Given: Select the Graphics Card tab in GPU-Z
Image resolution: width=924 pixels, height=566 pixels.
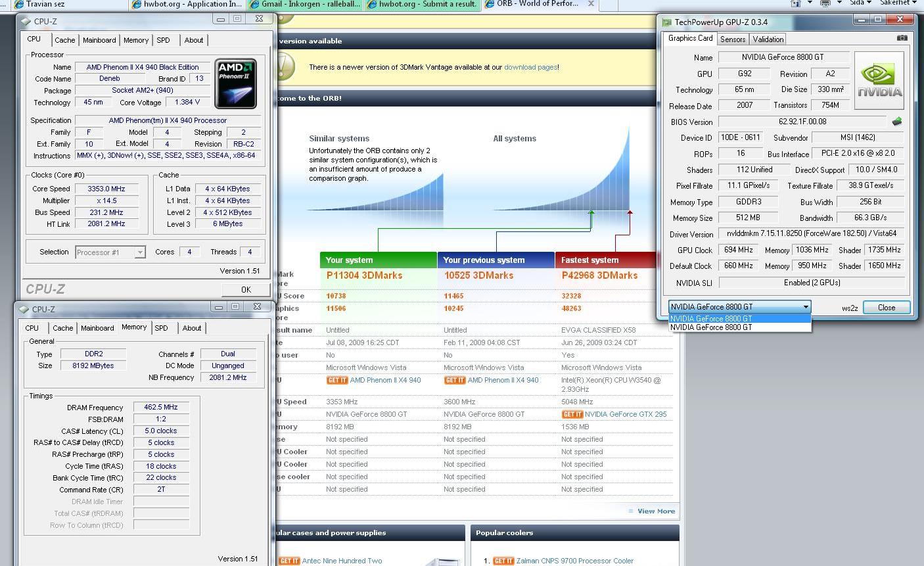Looking at the screenshot, I should tap(690, 38).
